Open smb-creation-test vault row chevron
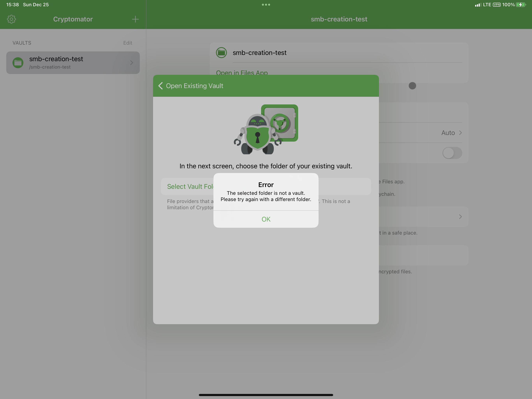Image resolution: width=532 pixels, height=399 pixels. [x=131, y=63]
